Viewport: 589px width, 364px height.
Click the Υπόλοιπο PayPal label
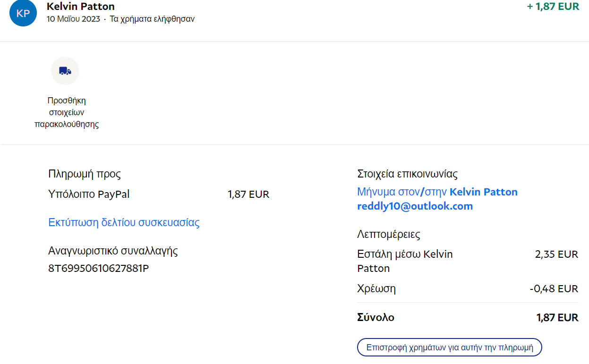pyautogui.click(x=89, y=195)
